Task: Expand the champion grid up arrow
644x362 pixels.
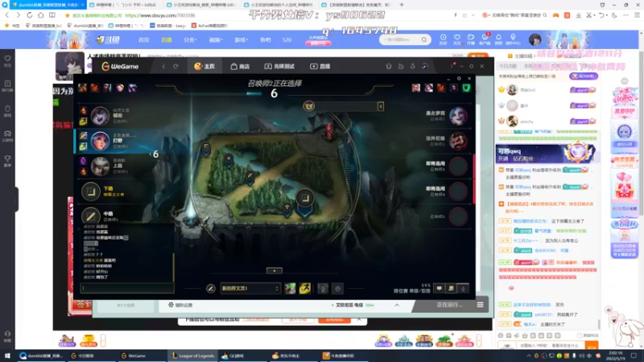Action: pyautogui.click(x=275, y=270)
